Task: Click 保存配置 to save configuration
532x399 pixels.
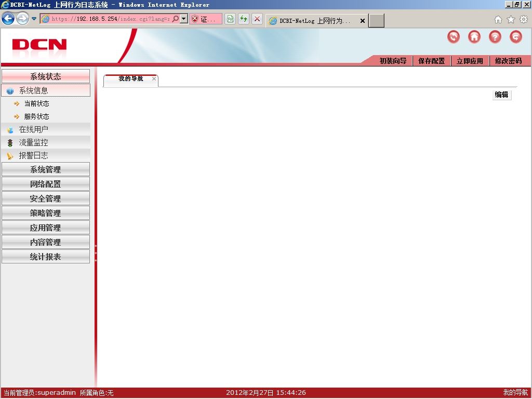Action: click(x=431, y=61)
